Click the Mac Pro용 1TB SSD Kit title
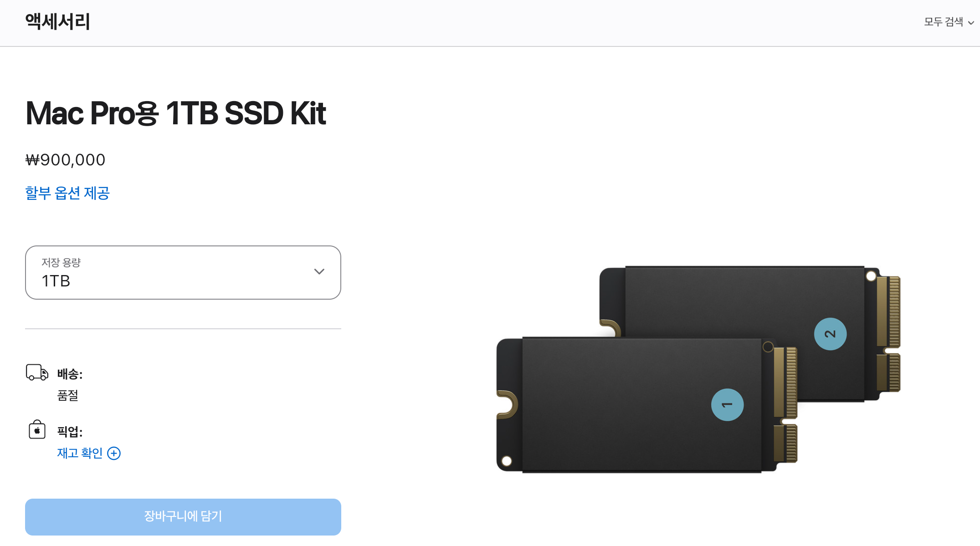Image resolution: width=980 pixels, height=546 pixels. 176,113
